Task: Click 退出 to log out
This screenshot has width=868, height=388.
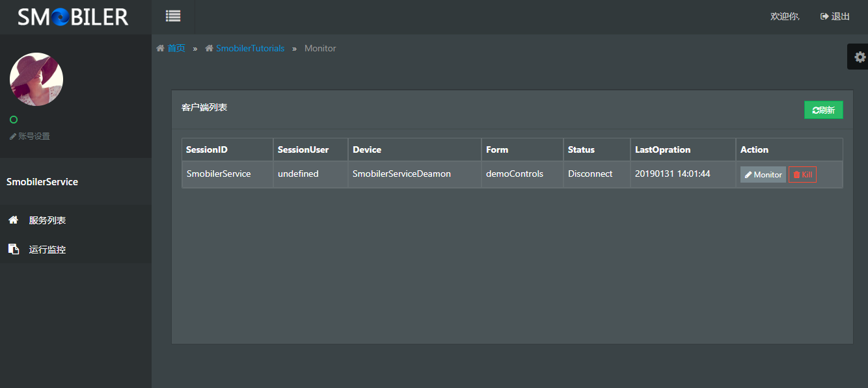Action: [835, 16]
